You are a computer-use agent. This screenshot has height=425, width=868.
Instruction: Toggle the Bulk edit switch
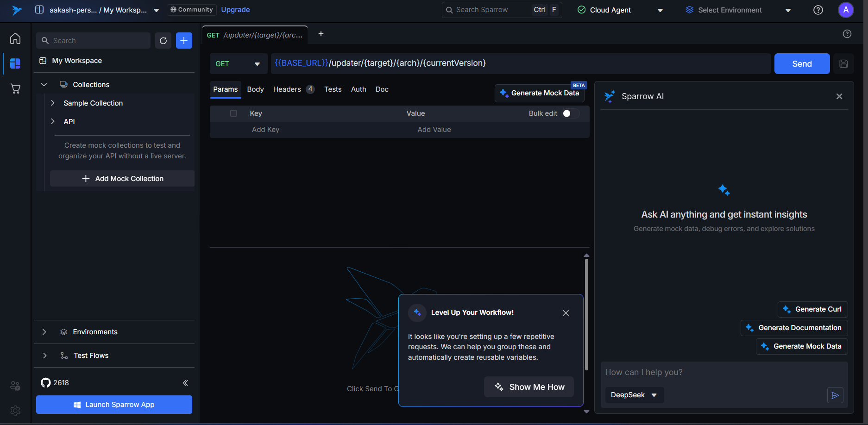click(571, 113)
